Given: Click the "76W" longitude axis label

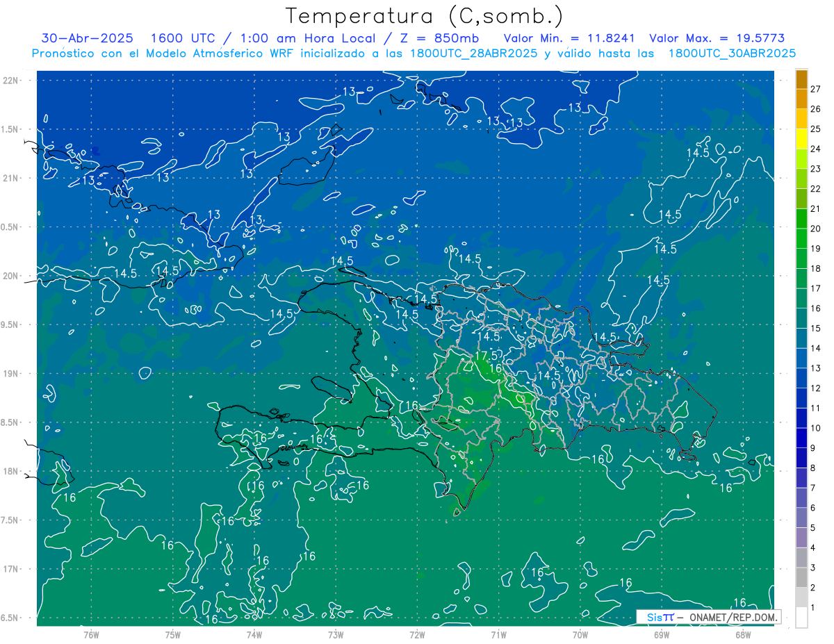Looking at the screenshot, I should [x=91, y=634].
